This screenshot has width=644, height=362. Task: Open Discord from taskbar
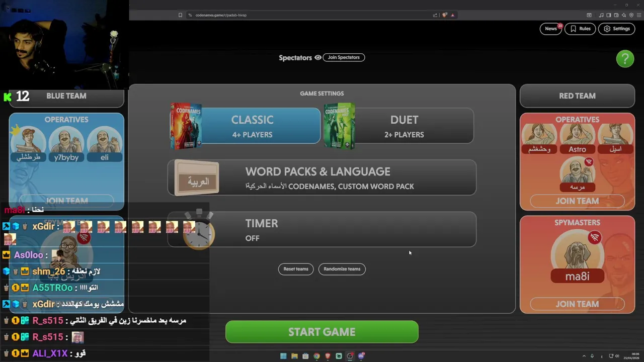(x=361, y=356)
